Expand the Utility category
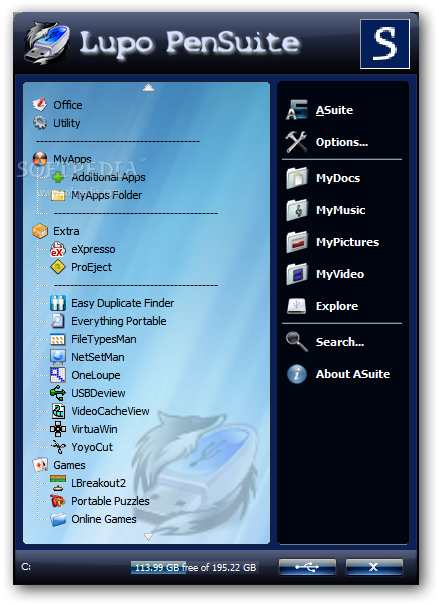Image resolution: width=439 pixels, height=605 pixels. pyautogui.click(x=67, y=123)
